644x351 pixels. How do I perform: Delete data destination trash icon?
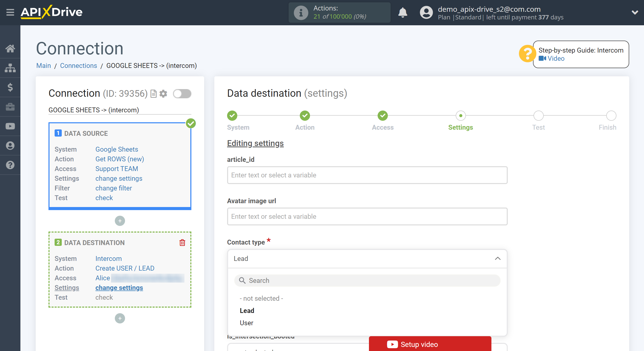click(x=182, y=243)
